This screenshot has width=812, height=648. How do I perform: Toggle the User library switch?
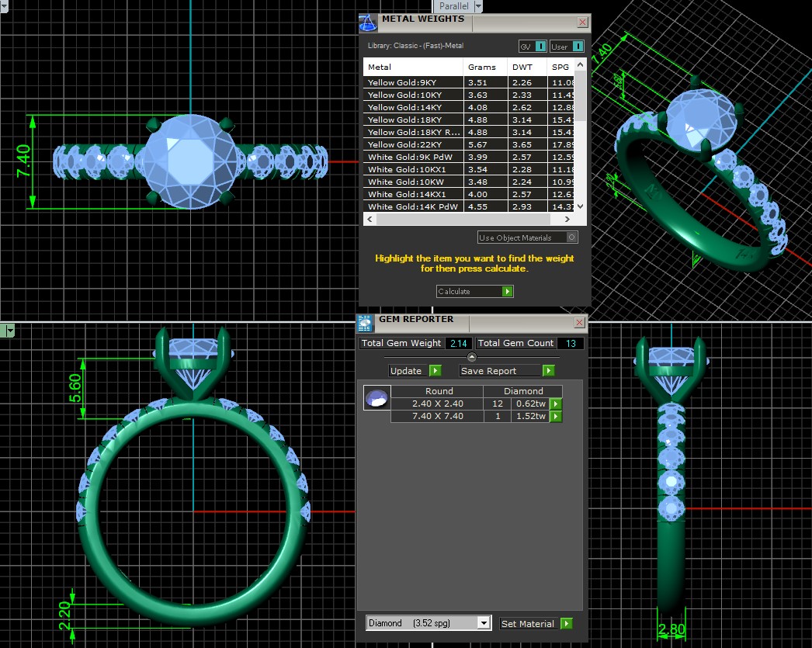pyautogui.click(x=578, y=47)
